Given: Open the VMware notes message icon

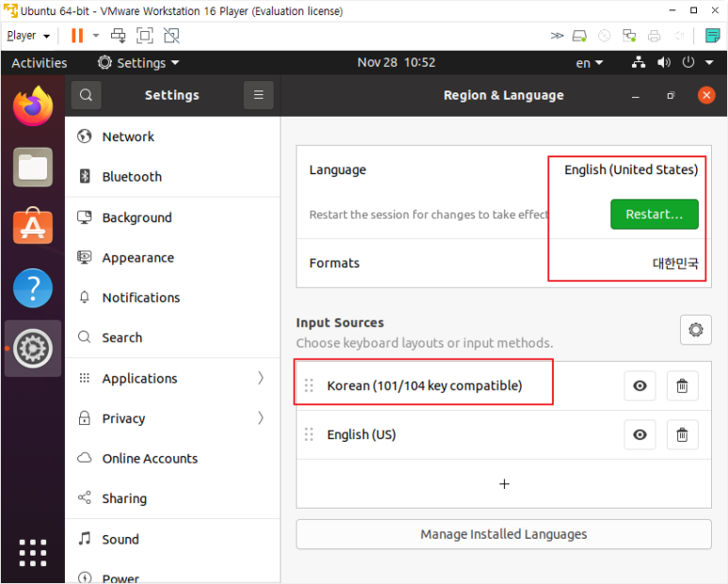Looking at the screenshot, I should pos(712,35).
